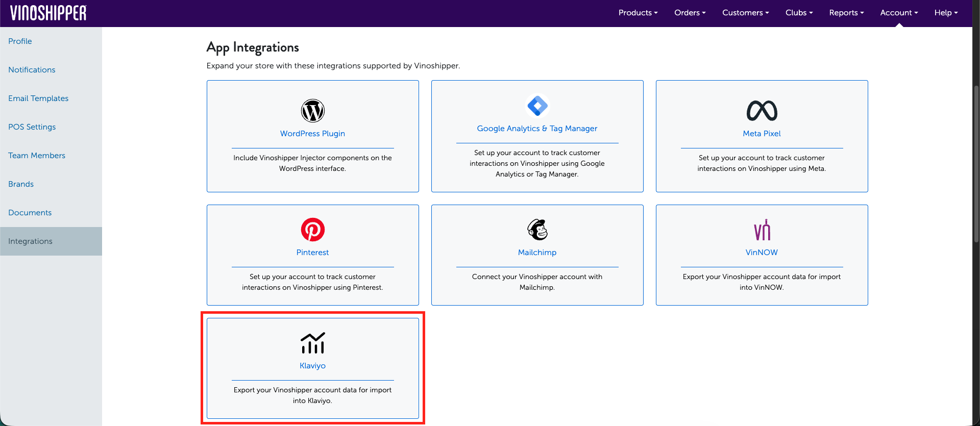Click the VinNOW export description text
Image resolution: width=980 pixels, height=426 pixels.
pyautogui.click(x=762, y=282)
